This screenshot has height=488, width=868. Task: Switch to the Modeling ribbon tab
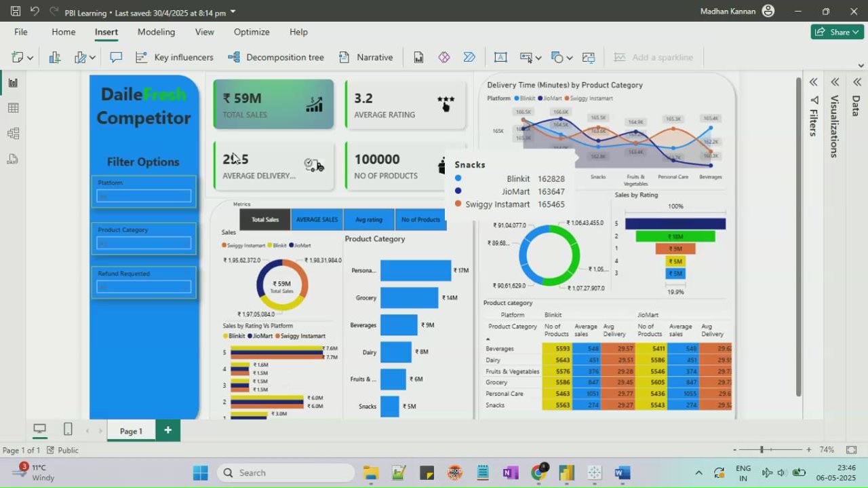156,32
